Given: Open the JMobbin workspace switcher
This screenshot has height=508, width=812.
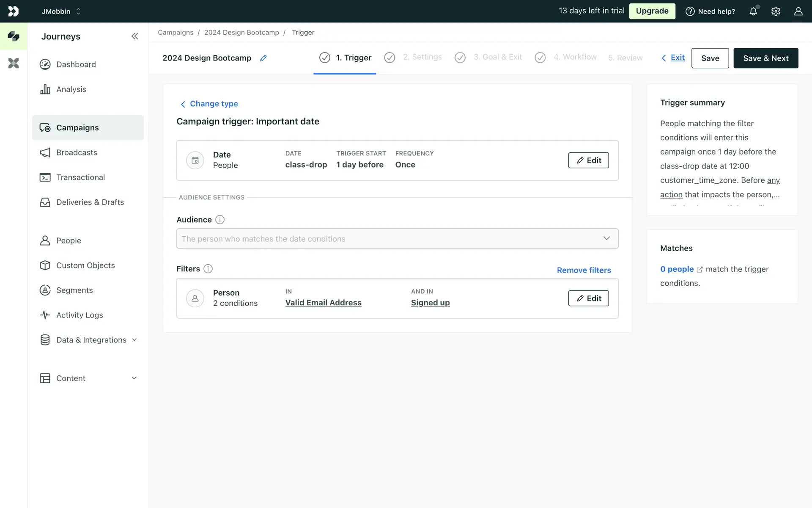Looking at the screenshot, I should (x=61, y=11).
